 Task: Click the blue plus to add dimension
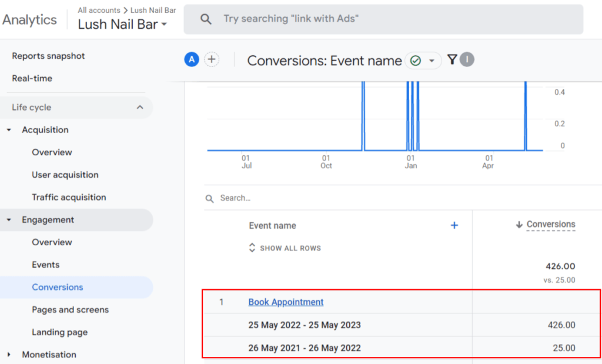pos(454,225)
